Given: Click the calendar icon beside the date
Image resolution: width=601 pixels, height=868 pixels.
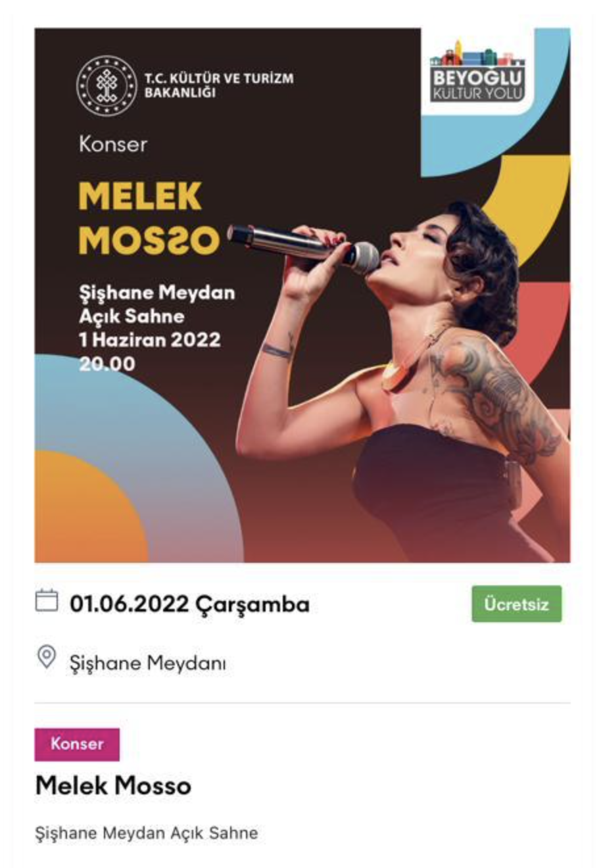Looking at the screenshot, I should (46, 600).
